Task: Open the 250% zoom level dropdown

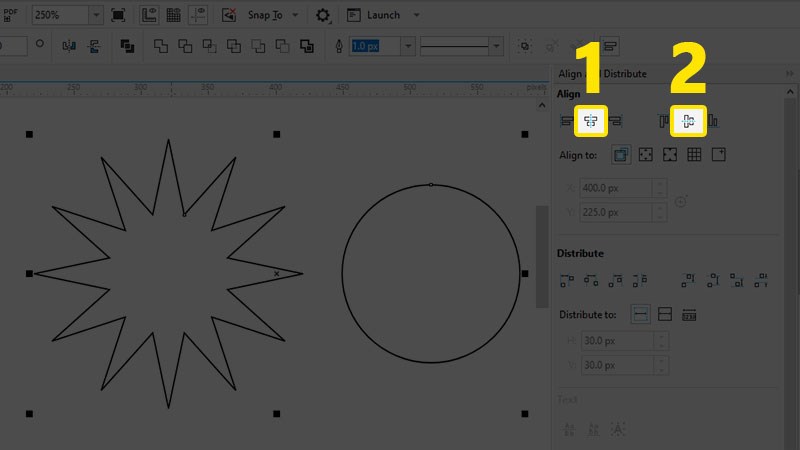Action: click(x=95, y=15)
